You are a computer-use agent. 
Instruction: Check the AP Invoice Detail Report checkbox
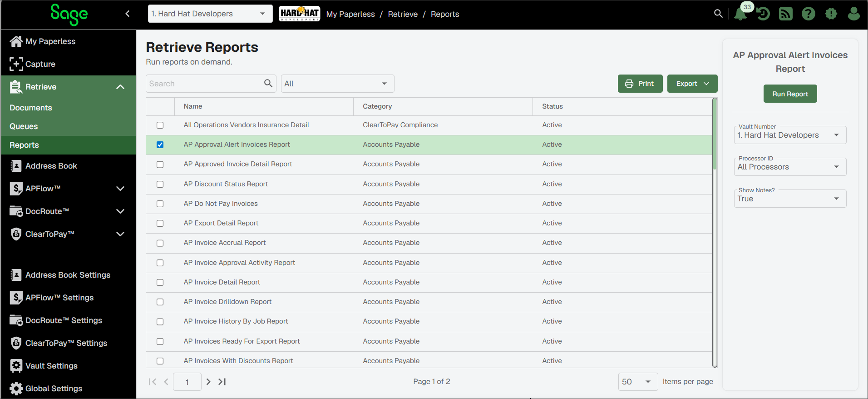[x=160, y=282]
